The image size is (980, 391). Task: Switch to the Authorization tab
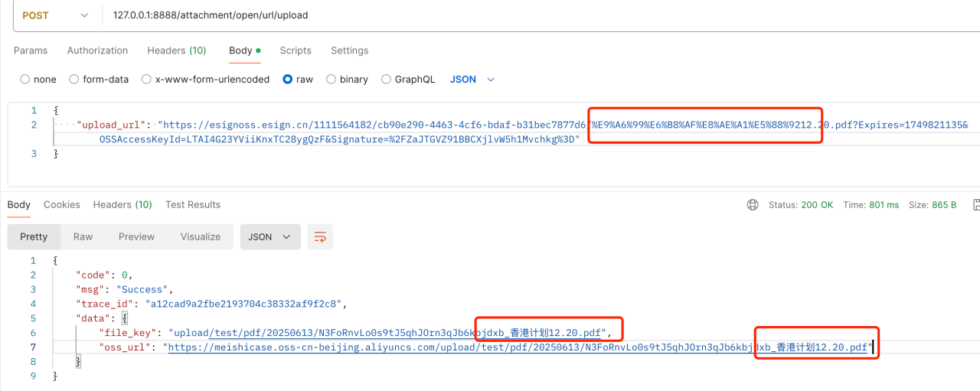coord(97,51)
